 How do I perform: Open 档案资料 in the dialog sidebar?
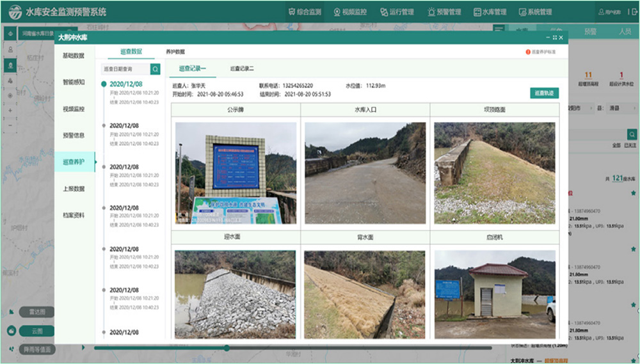click(74, 216)
